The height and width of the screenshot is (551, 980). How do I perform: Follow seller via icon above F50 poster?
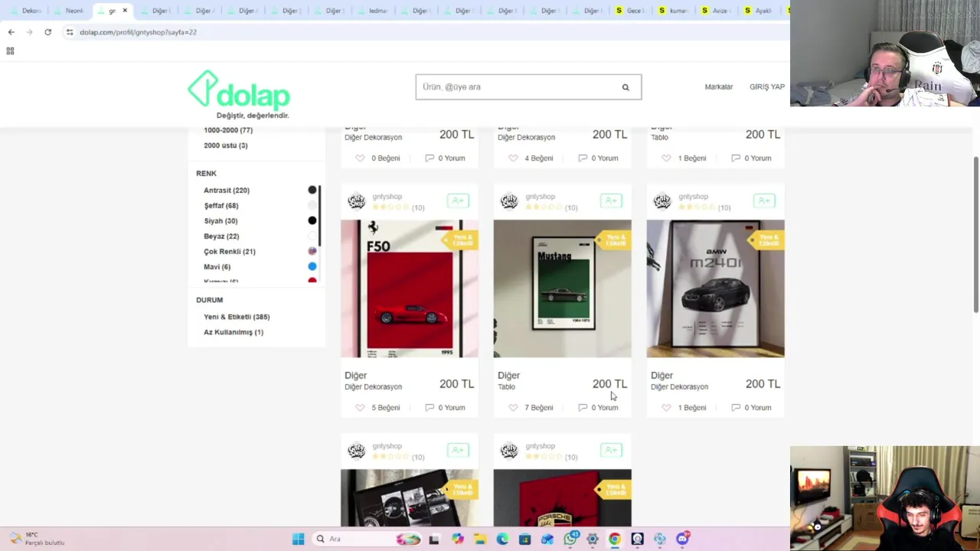pyautogui.click(x=458, y=201)
